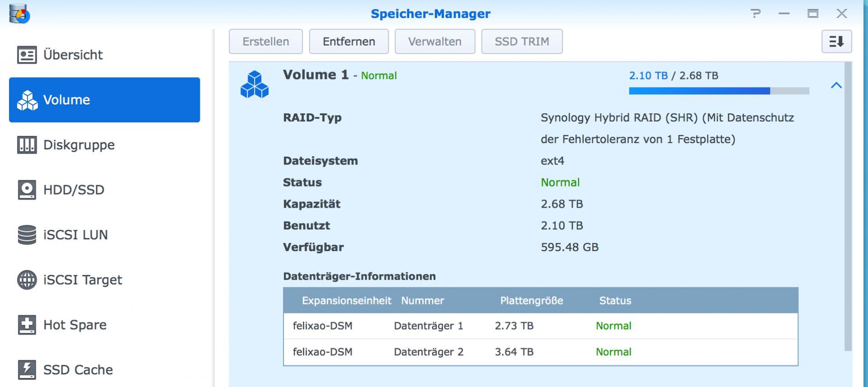Click the Volume 1 cubes icon
The image size is (868, 387).
coord(255,84)
